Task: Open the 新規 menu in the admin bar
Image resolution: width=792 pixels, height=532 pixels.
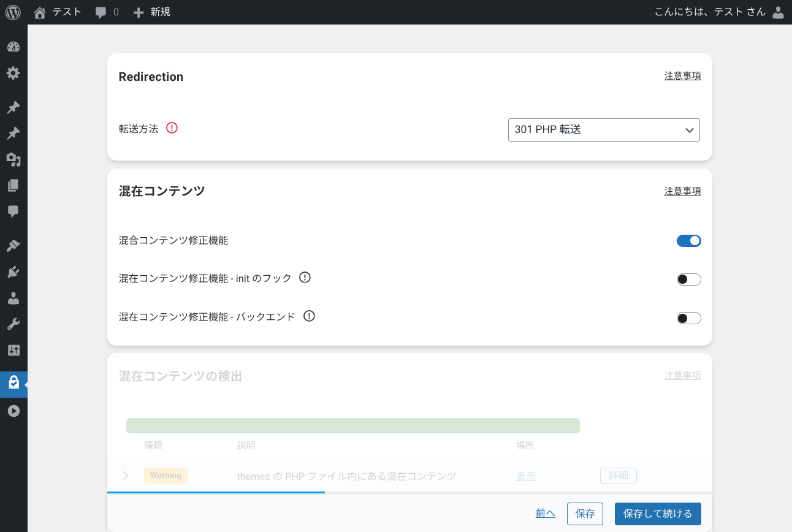Action: [x=152, y=12]
